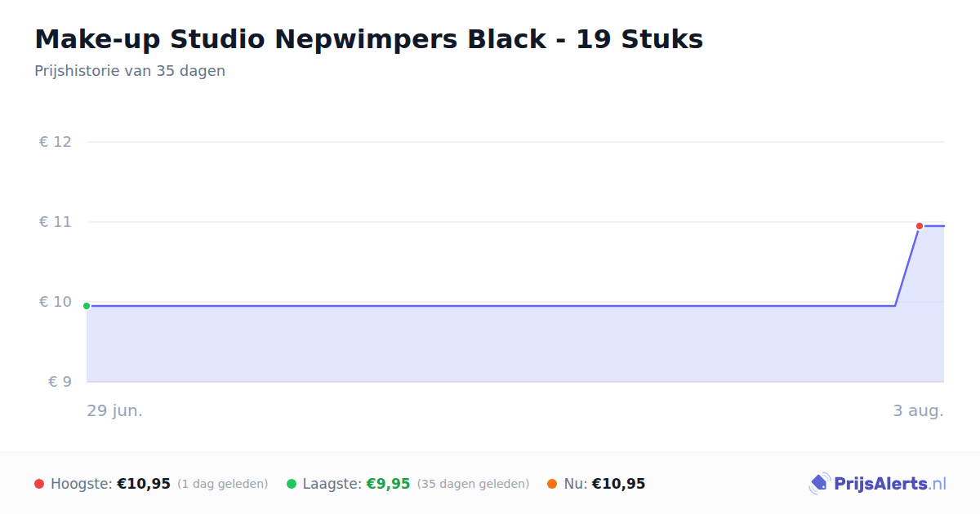Click the Laagste €9,95 price value
Image resolution: width=980 pixels, height=514 pixels.
click(x=388, y=484)
